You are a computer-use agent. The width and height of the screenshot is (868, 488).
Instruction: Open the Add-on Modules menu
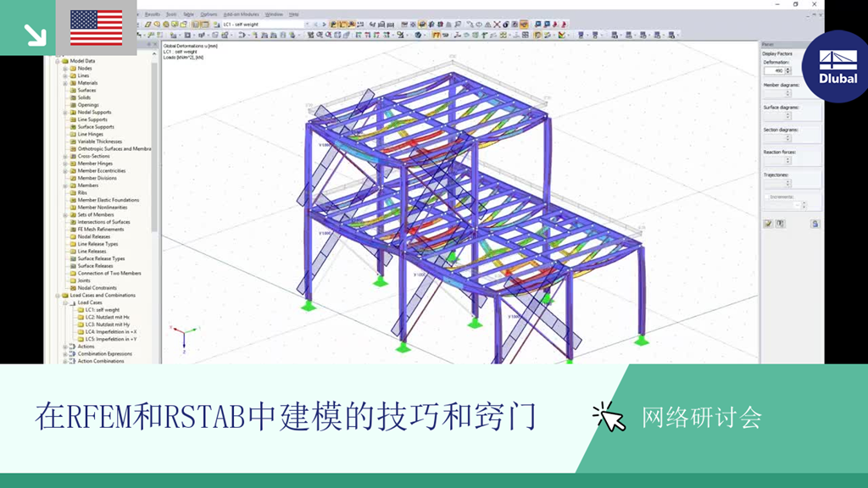(241, 14)
